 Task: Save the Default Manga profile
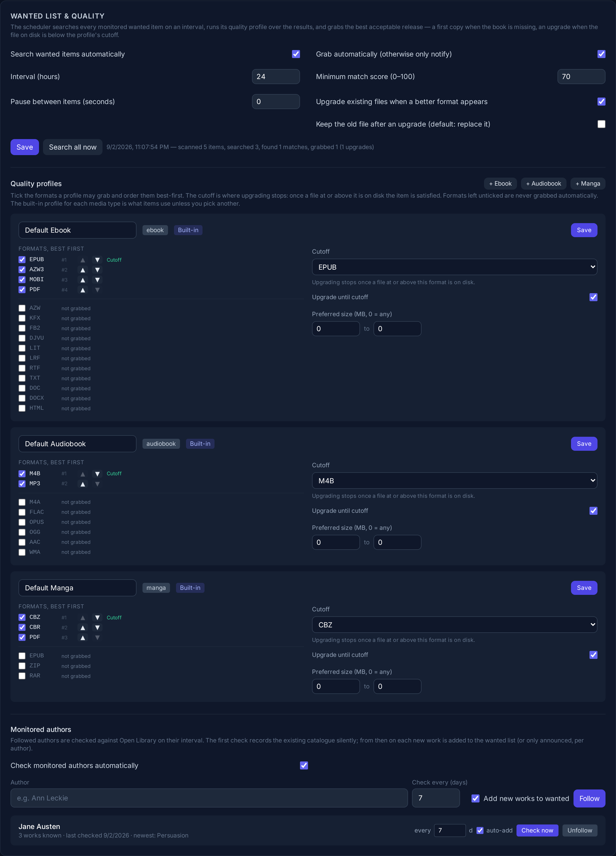(584, 588)
